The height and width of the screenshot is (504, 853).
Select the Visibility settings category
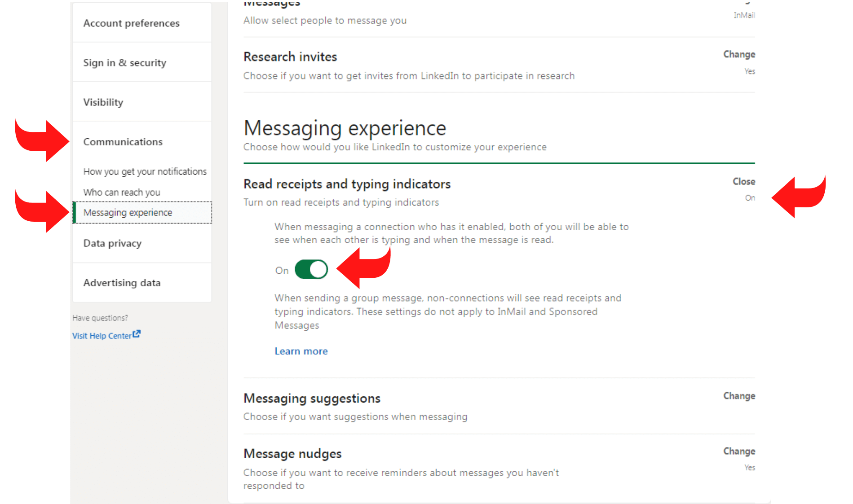103,102
